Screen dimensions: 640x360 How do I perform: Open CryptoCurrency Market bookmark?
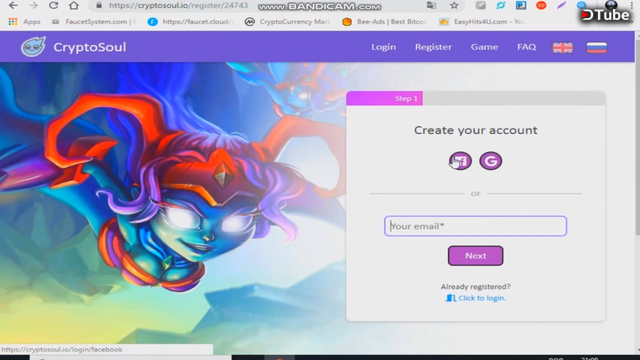(x=287, y=22)
